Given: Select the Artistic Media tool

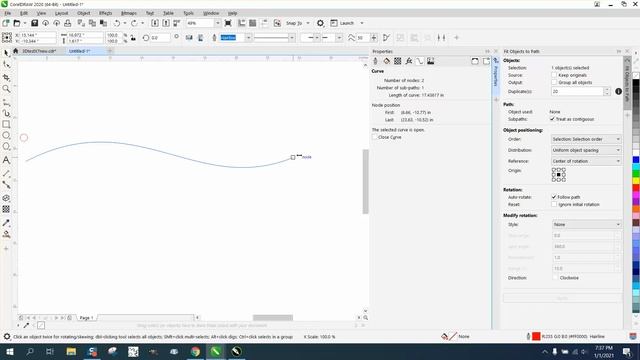Looking at the screenshot, I should [x=6, y=113].
